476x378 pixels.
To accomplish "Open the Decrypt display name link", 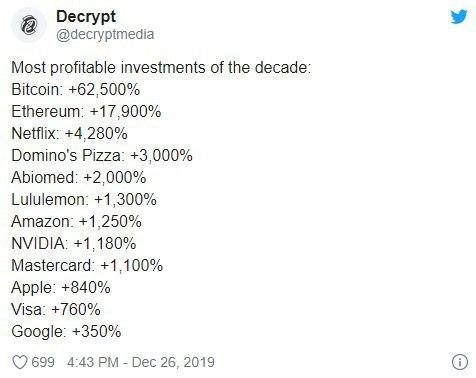I will [86, 17].
